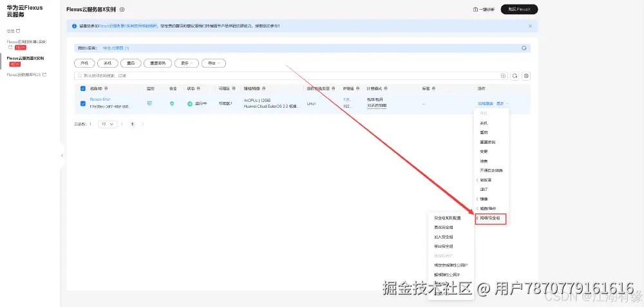Click the 开机 batch button
This screenshot has width=644, height=307.
pos(84,63)
